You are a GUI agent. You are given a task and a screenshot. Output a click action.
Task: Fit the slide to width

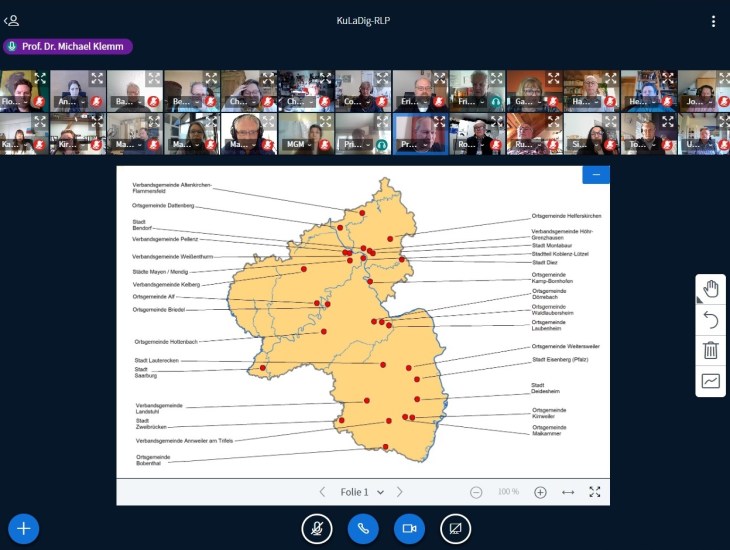tap(568, 492)
